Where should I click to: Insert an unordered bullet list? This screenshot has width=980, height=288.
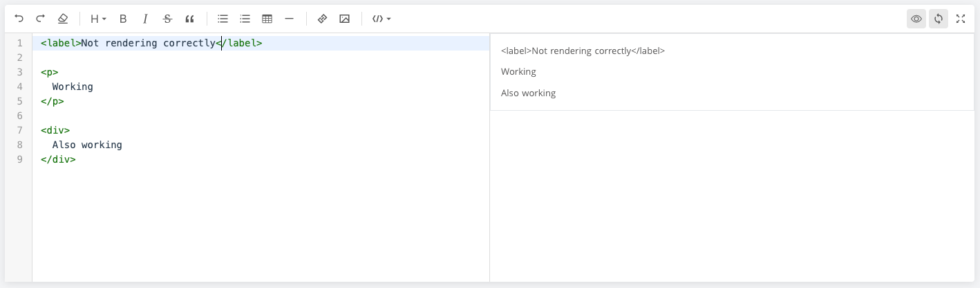(223, 19)
